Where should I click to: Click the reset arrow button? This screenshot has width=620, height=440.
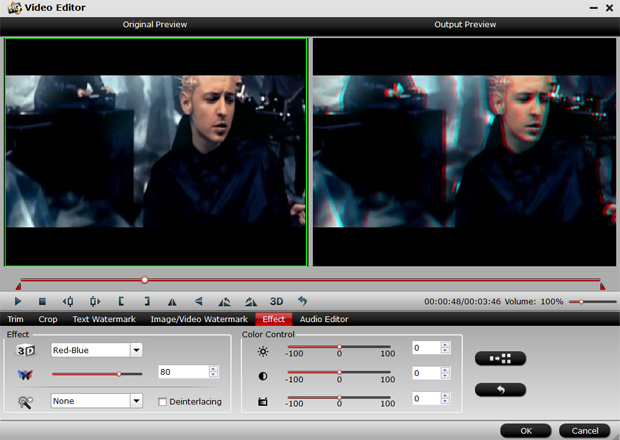point(500,390)
